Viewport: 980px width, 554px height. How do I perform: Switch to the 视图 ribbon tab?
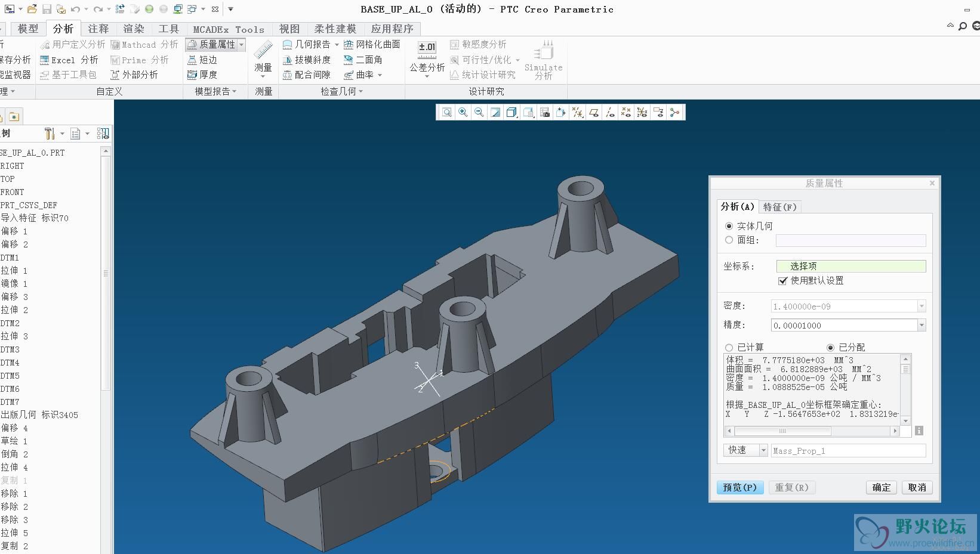click(x=289, y=29)
